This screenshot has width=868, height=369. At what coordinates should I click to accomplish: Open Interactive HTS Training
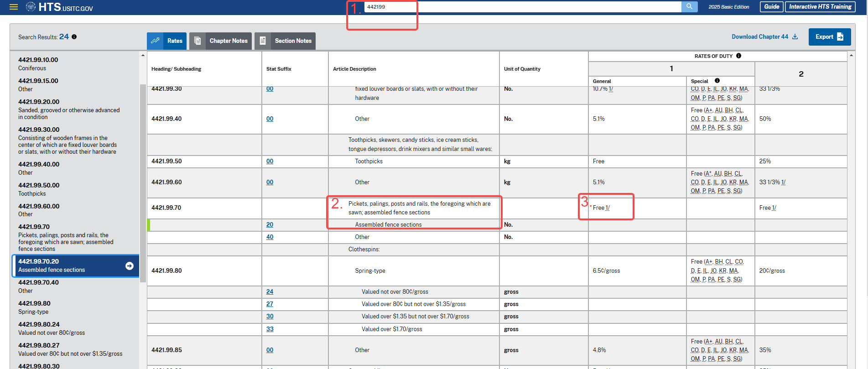pyautogui.click(x=820, y=7)
